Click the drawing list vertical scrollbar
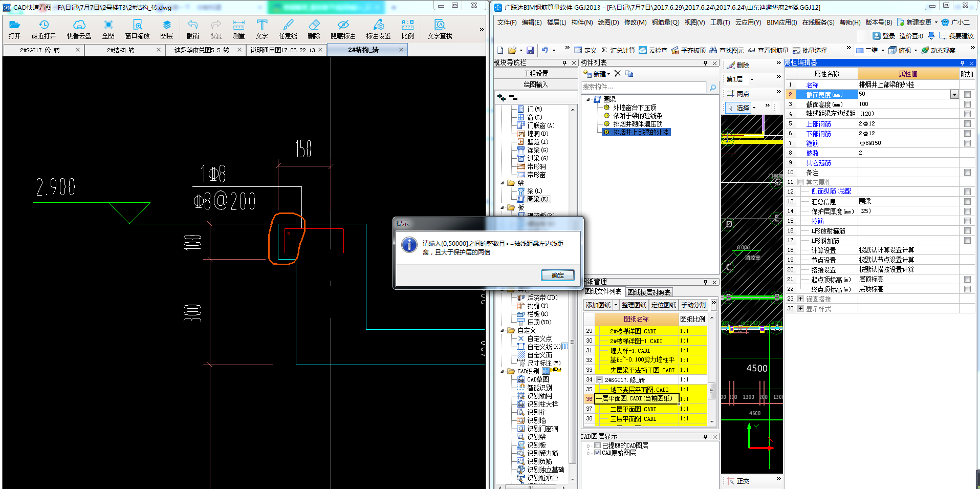Image resolution: width=980 pixels, height=489 pixels. point(711,370)
